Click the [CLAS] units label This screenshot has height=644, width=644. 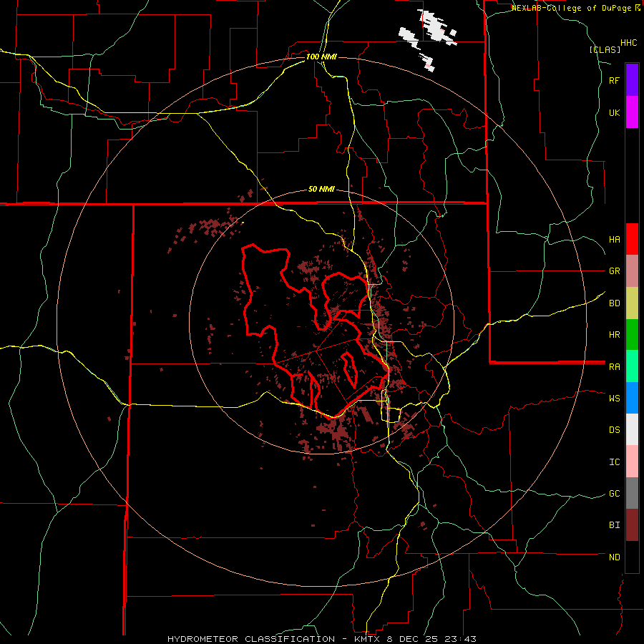pos(605,49)
